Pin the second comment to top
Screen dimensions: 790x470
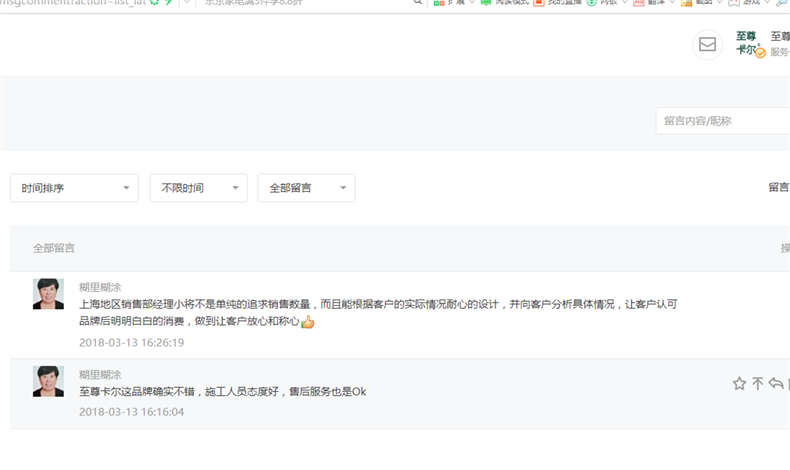[758, 383]
